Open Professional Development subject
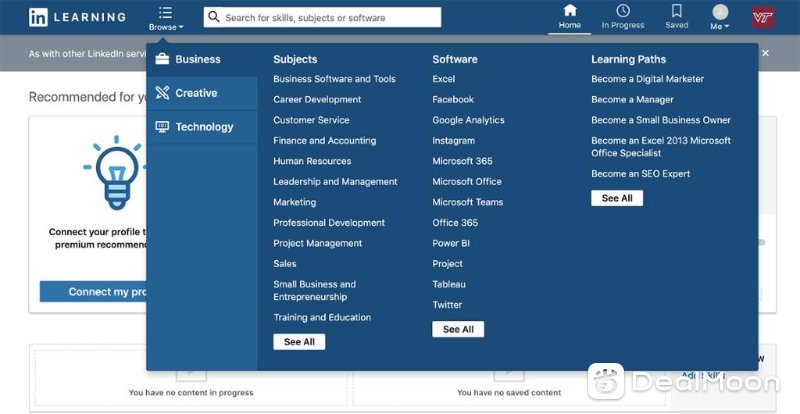800x414 pixels. (x=329, y=223)
